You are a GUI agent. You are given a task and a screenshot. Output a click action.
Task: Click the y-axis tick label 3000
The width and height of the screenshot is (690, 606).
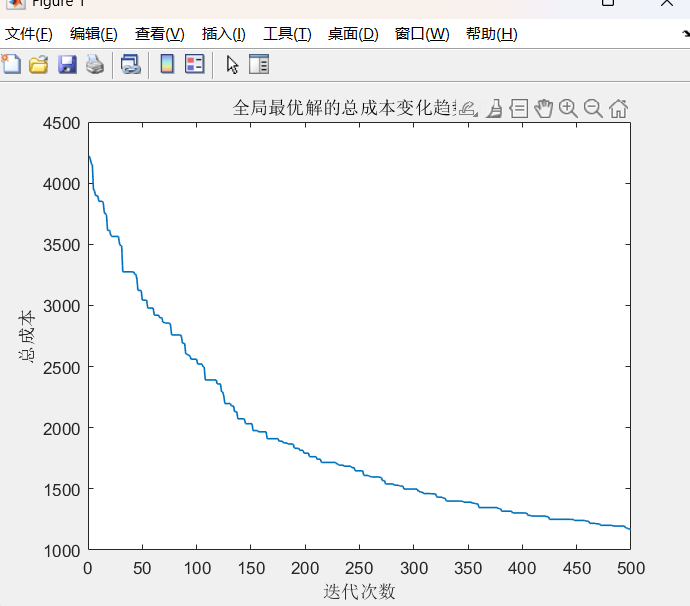pyautogui.click(x=62, y=306)
